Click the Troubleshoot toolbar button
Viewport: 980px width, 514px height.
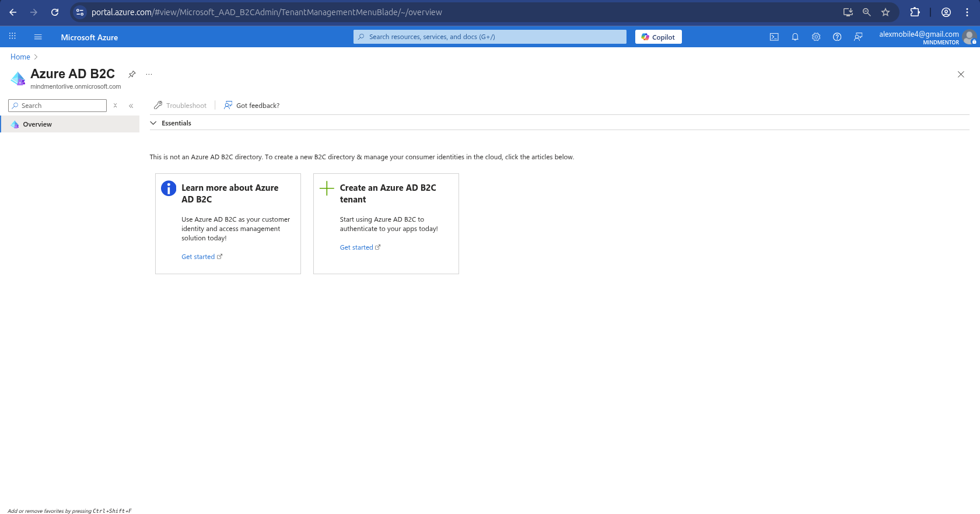(180, 106)
